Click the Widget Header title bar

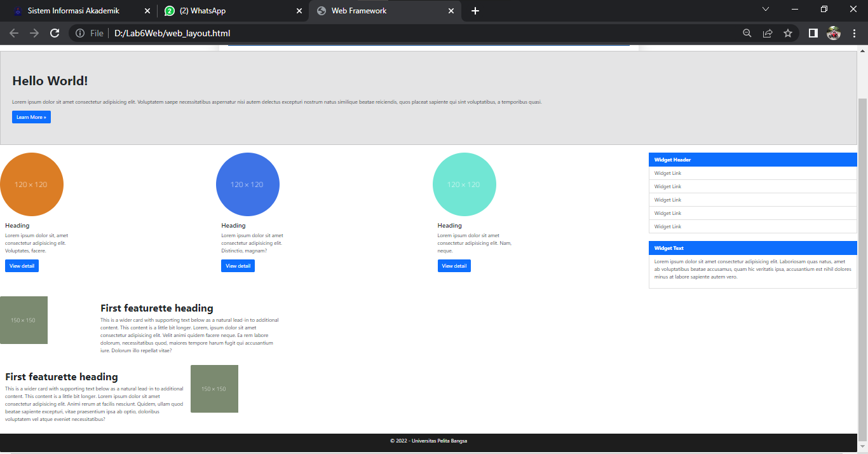click(753, 160)
